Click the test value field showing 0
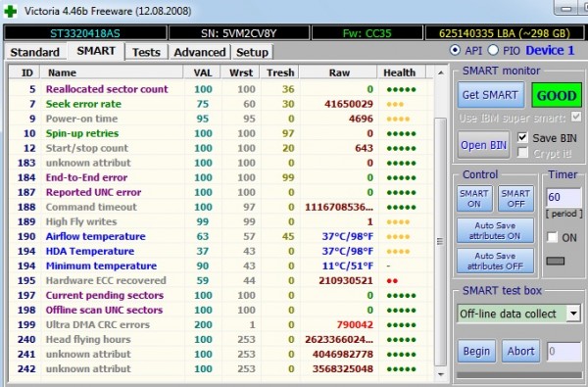 coord(563,352)
